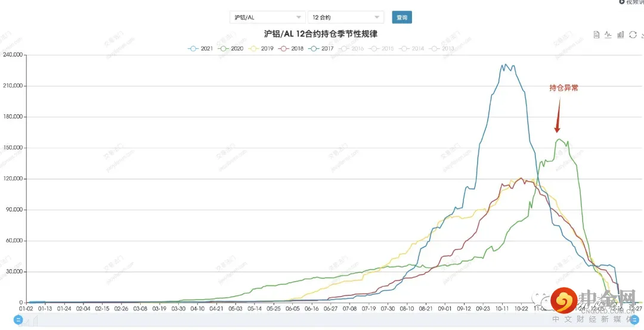The width and height of the screenshot is (644, 330).
Task: Click the left zoom slider handle
Action: tap(18, 320)
